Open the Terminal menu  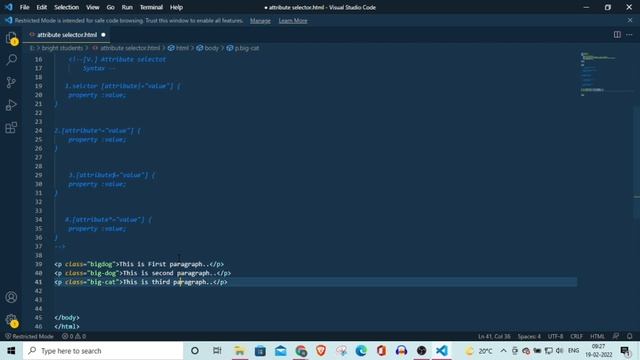(x=151, y=7)
